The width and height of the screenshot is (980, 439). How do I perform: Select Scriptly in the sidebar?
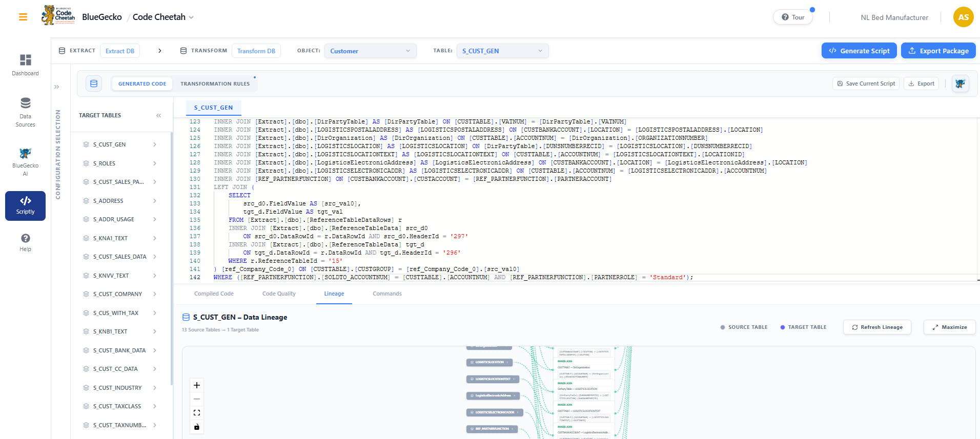pyautogui.click(x=26, y=206)
